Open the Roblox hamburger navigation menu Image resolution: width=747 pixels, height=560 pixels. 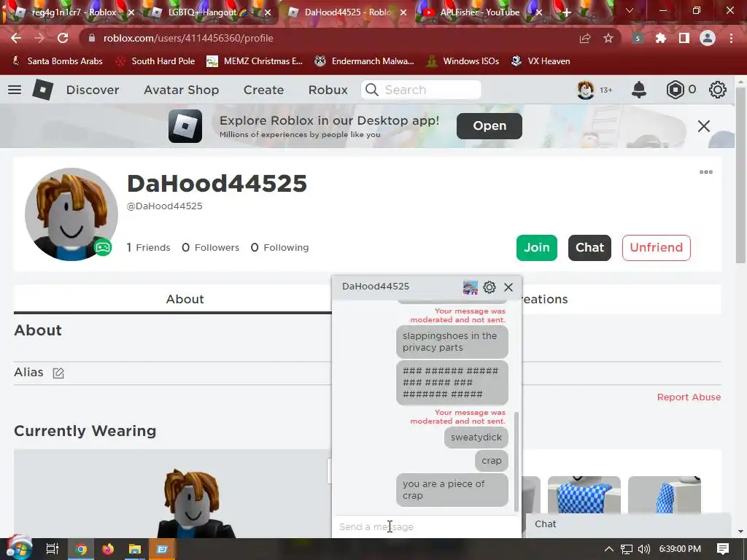(x=15, y=90)
